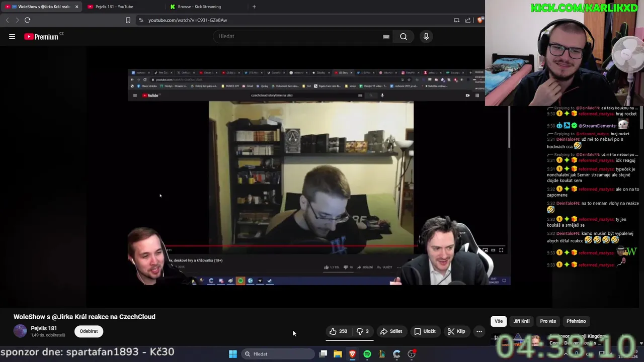Screen dimensions: 644x362
Task: Go back in browser history
Action: (x=7, y=20)
